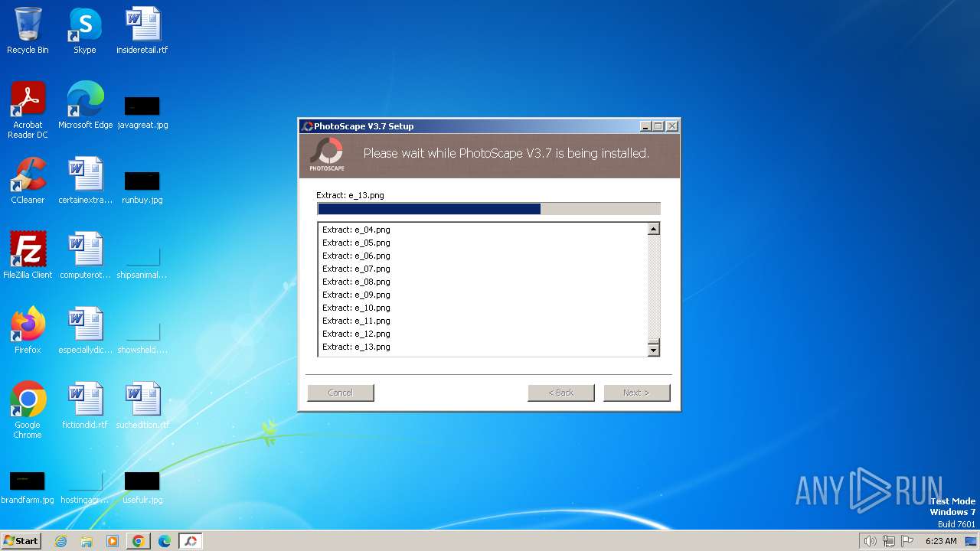Click the Show Desktop button on taskbar
Image resolution: width=980 pixels, height=551 pixels.
(x=972, y=541)
